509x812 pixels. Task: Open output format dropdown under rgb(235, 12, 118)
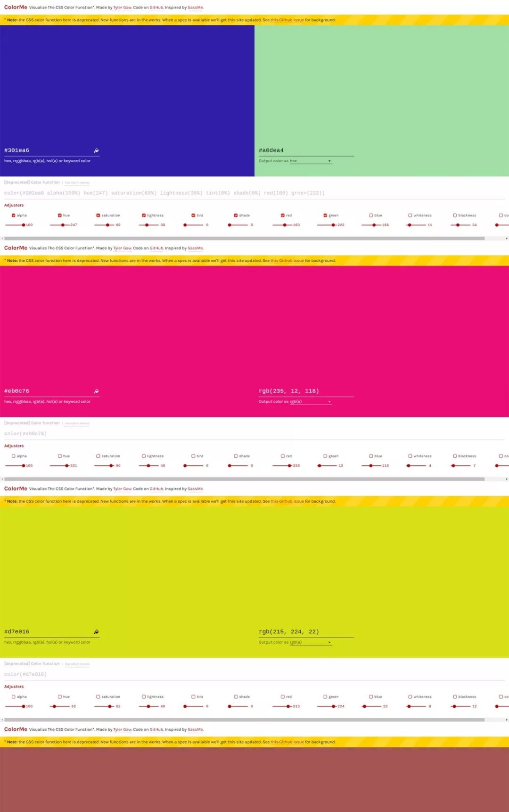click(310, 402)
